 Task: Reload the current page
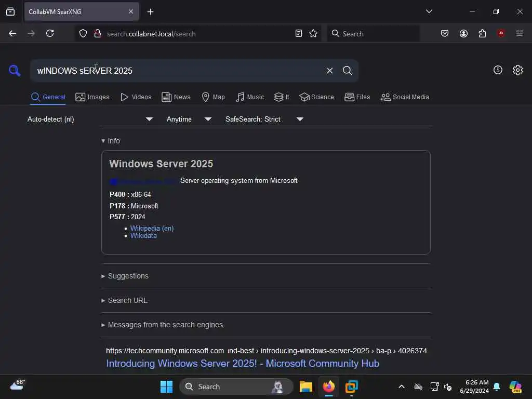click(x=50, y=34)
